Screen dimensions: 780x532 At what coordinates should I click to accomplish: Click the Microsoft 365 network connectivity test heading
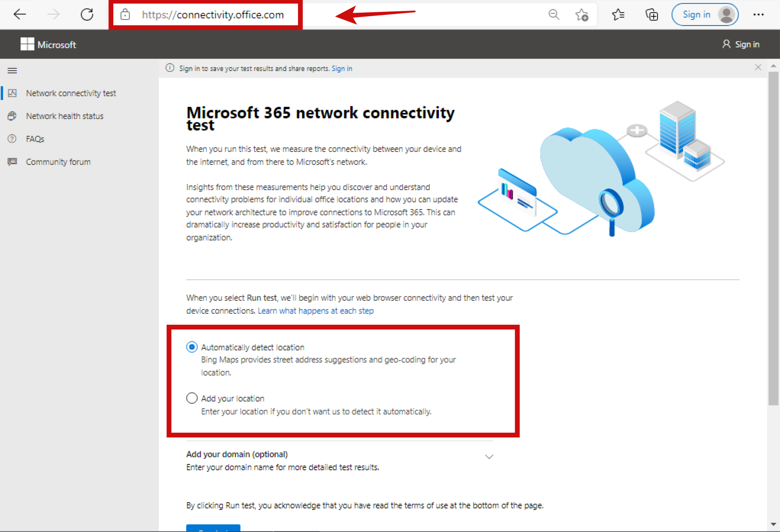pos(321,119)
